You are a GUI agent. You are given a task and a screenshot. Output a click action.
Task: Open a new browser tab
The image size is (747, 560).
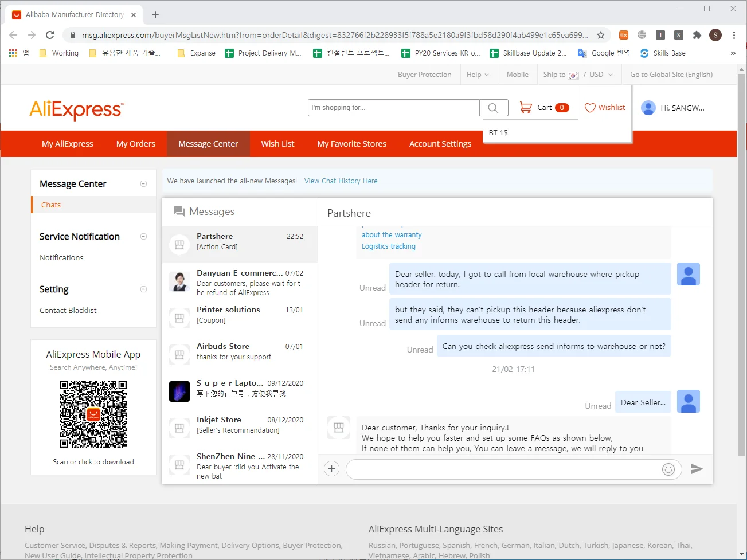point(155,15)
